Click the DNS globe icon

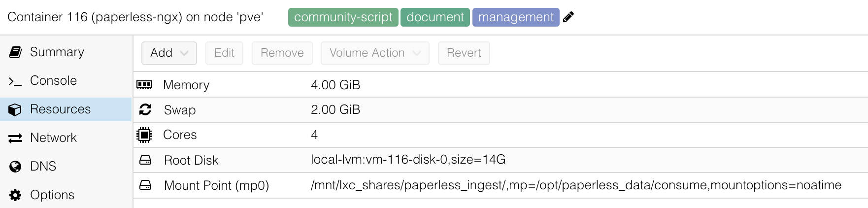point(15,167)
